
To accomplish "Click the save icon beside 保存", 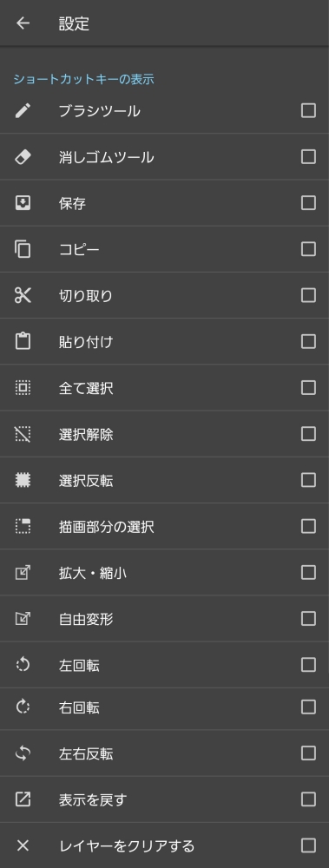I will pyautogui.click(x=23, y=203).
